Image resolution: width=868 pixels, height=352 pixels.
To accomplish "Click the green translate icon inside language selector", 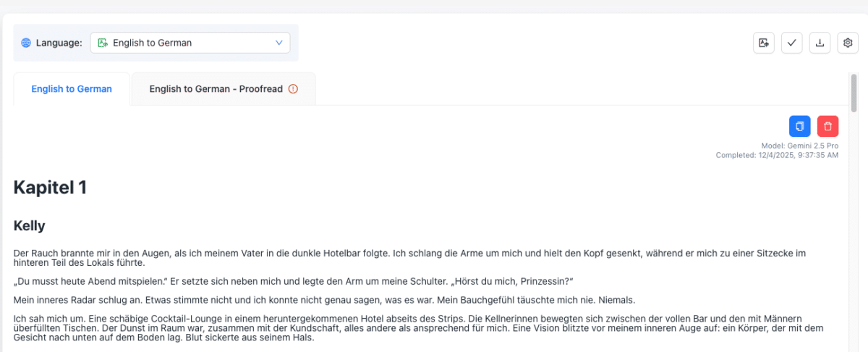I will pos(103,43).
